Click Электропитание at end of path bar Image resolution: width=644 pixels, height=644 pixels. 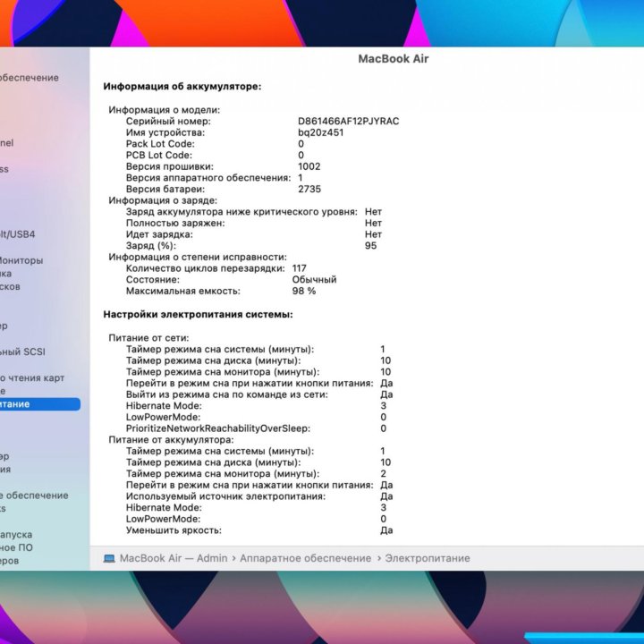[427, 558]
